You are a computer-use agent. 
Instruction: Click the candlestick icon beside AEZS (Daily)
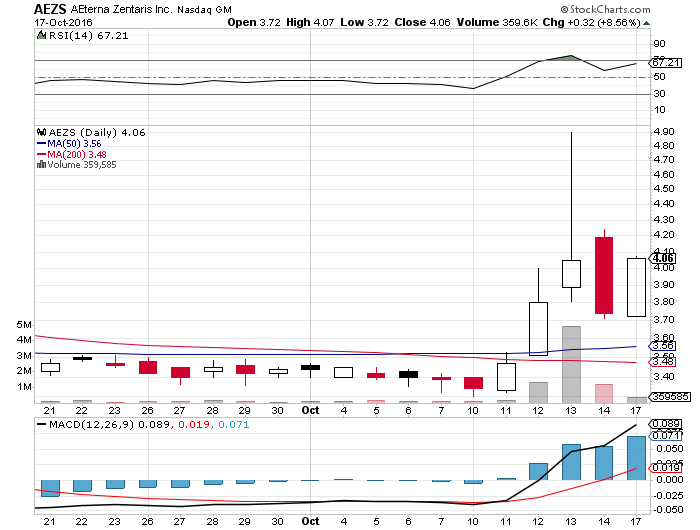click(x=42, y=132)
